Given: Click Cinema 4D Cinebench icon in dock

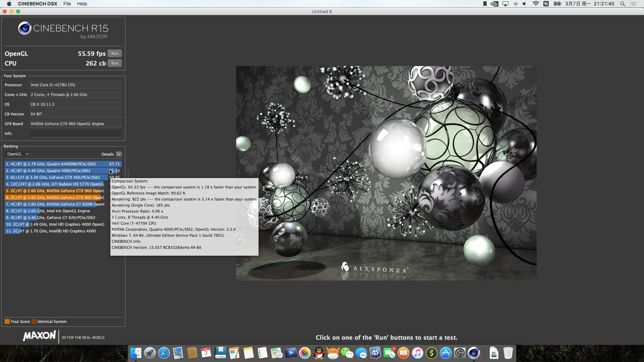Looking at the screenshot, I should [x=474, y=353].
